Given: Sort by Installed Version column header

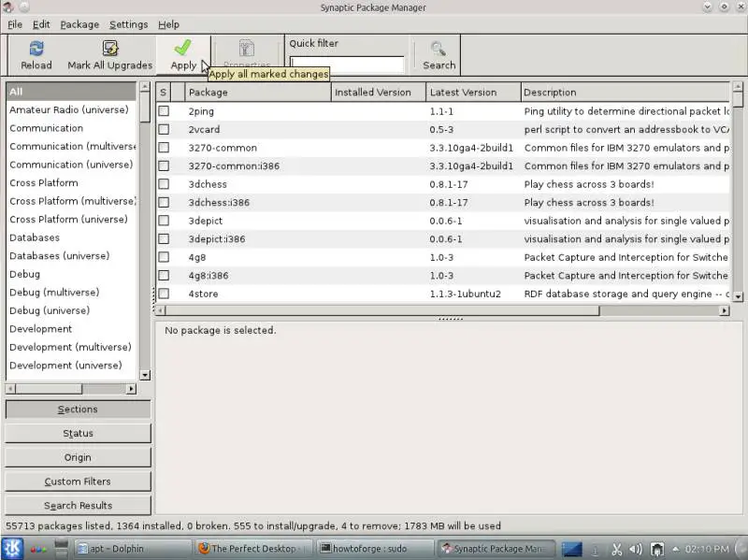Looking at the screenshot, I should pos(379,92).
